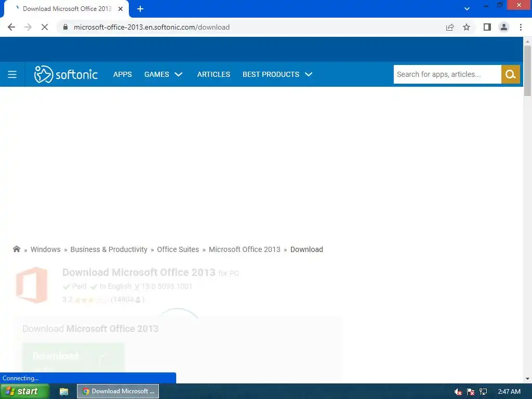This screenshot has height=399, width=532.
Task: Click the scrollbar down arrow
Action: (527, 379)
